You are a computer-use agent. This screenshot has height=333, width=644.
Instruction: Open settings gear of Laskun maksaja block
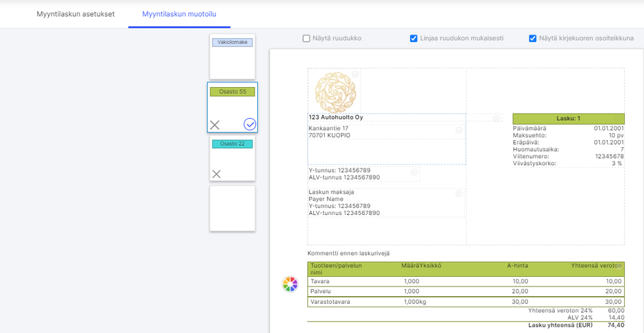click(x=459, y=194)
